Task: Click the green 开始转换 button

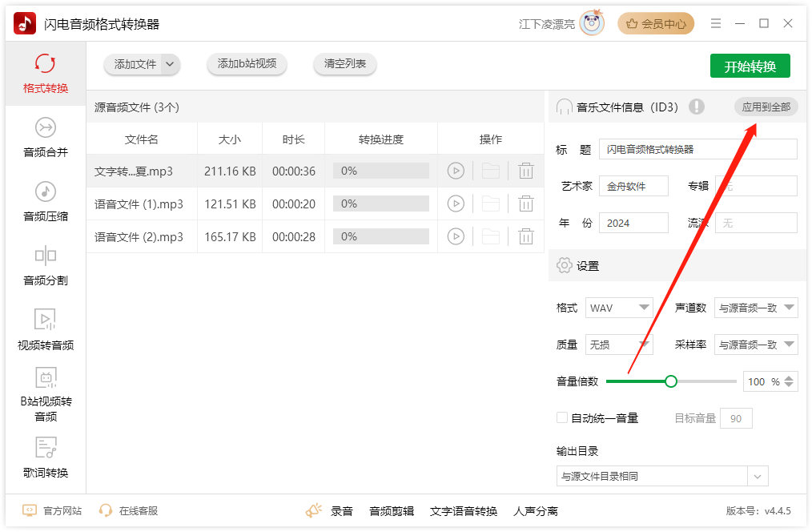Action: (750, 66)
